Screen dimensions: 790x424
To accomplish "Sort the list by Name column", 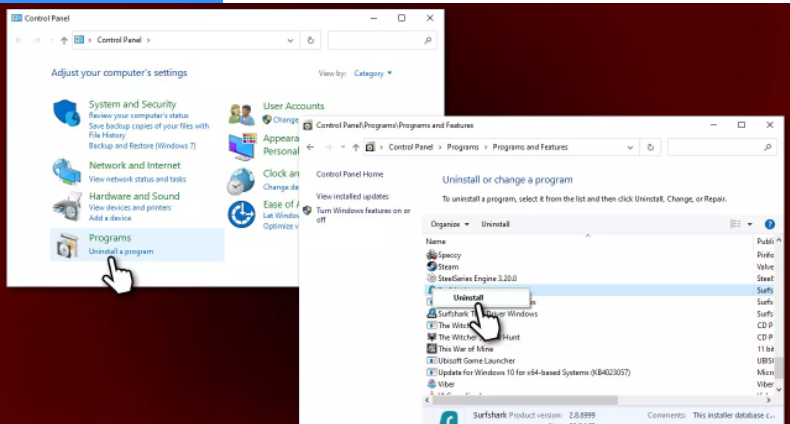I will pyautogui.click(x=436, y=242).
